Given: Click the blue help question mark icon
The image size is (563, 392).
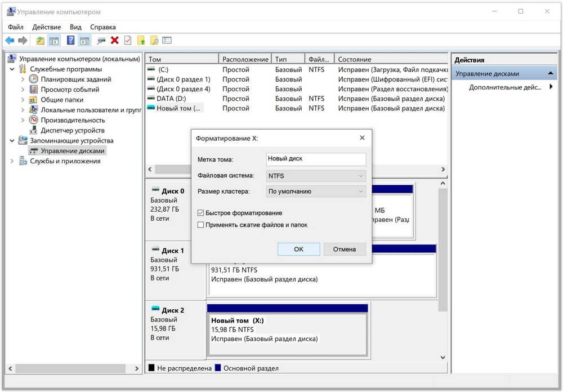Looking at the screenshot, I should coord(70,41).
